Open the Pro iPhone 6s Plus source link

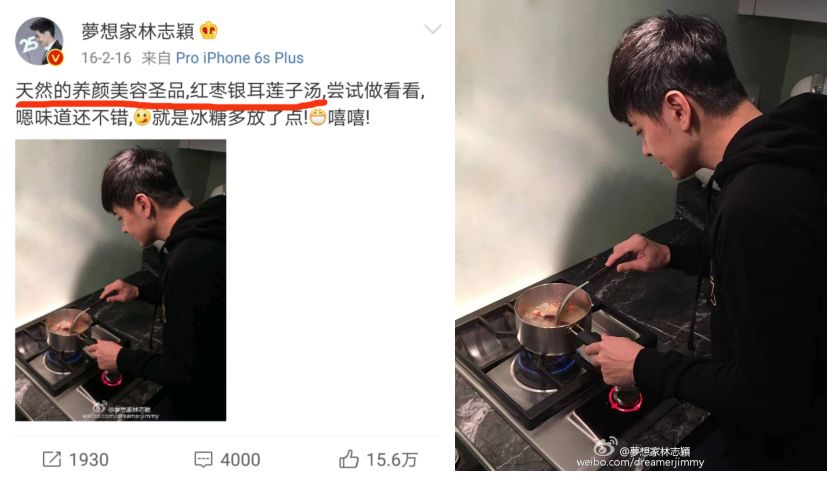click(239, 58)
